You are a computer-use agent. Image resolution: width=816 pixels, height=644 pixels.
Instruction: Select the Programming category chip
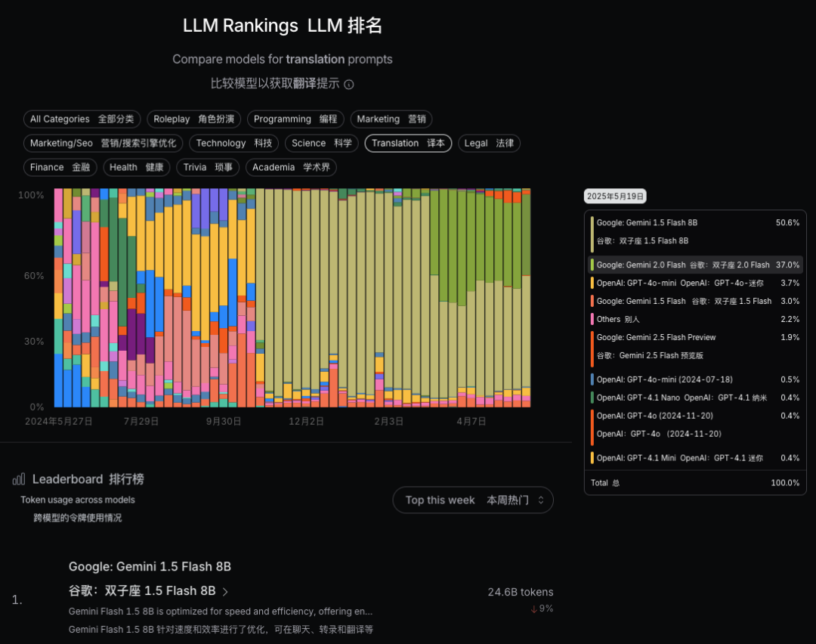click(295, 119)
